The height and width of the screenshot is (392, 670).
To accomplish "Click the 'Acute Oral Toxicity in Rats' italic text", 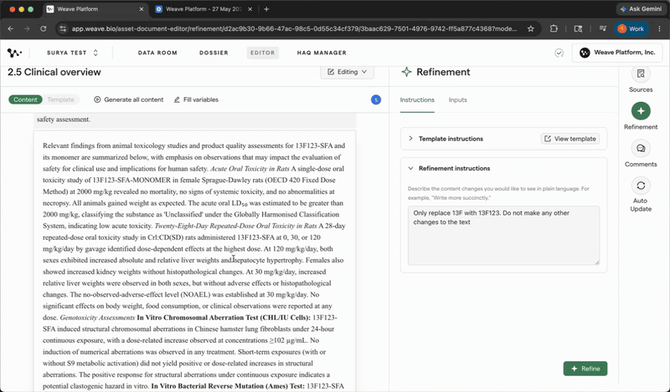I will coord(250,168).
